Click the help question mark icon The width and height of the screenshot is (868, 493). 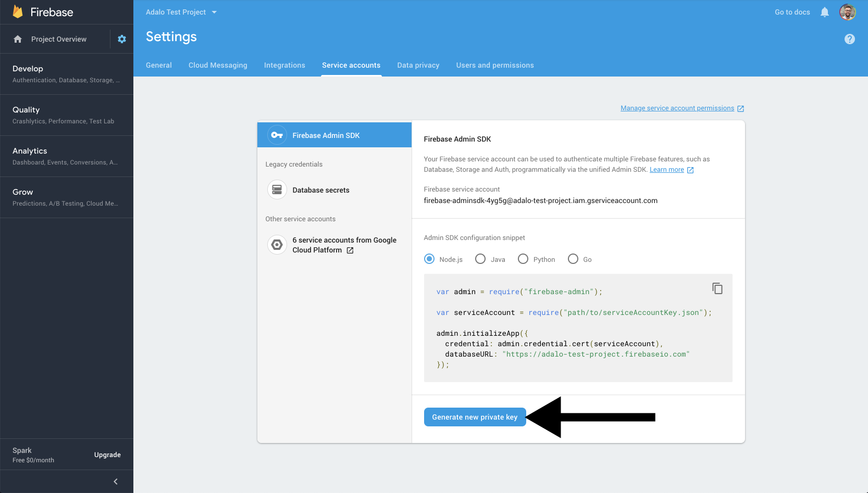[850, 39]
